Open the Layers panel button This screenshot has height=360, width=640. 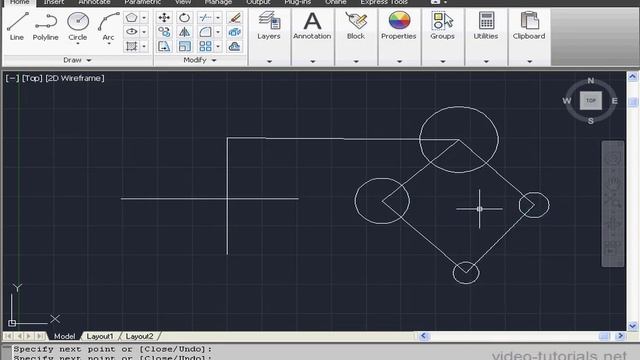point(269,25)
